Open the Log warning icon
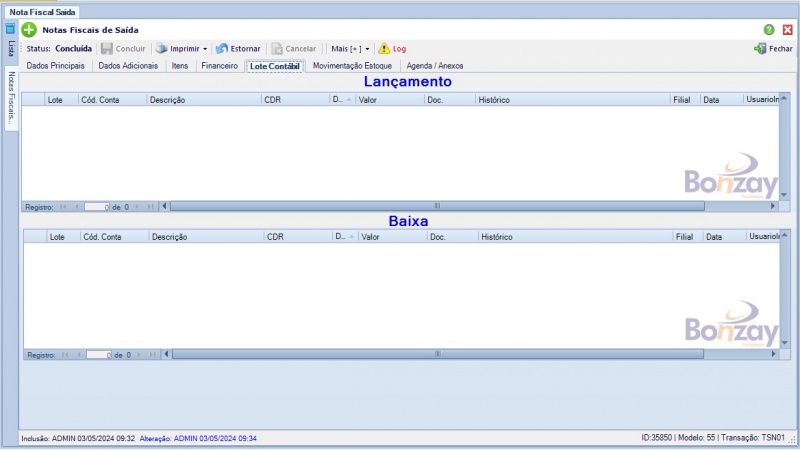This screenshot has height=450, width=800. tap(384, 48)
